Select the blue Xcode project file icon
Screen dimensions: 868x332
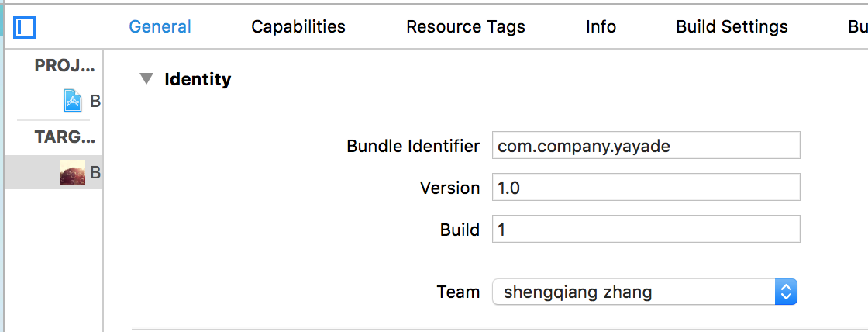click(x=73, y=101)
